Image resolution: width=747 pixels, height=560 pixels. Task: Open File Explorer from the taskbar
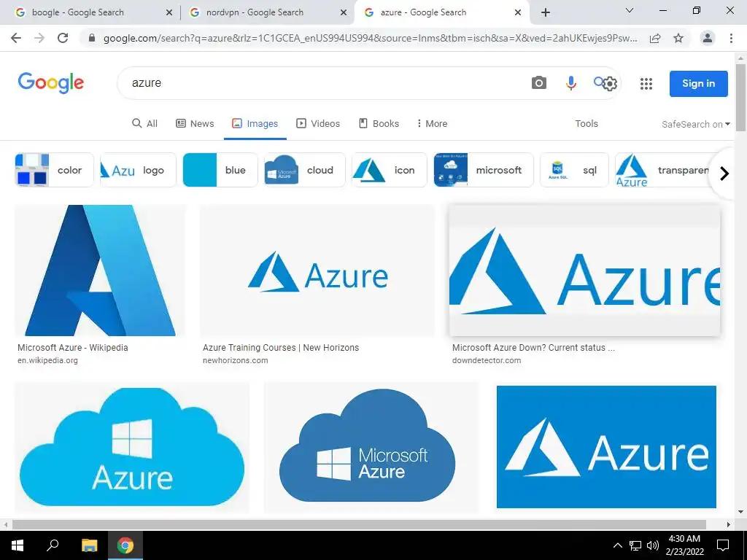(x=89, y=545)
